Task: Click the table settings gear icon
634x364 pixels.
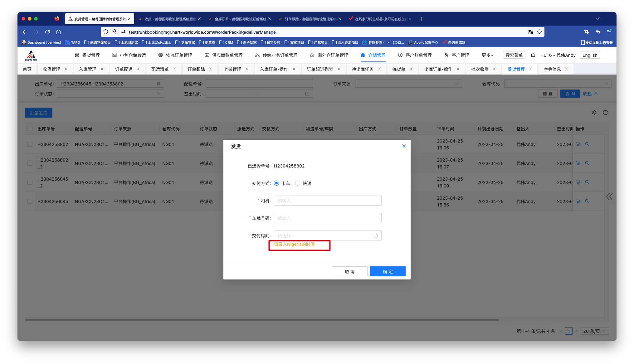Action: point(594,113)
